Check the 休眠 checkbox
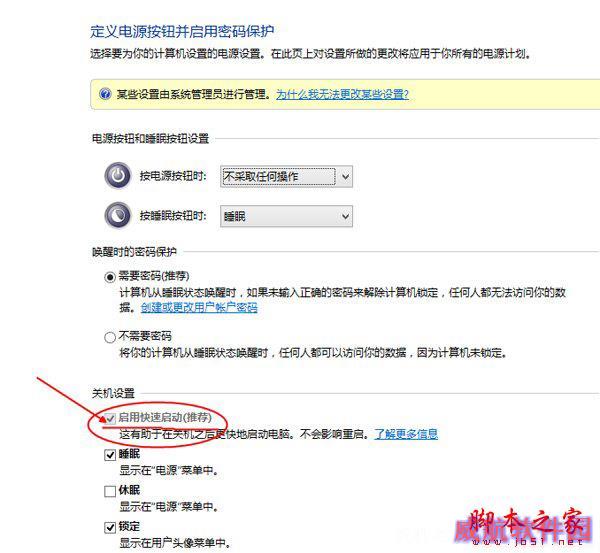The width and height of the screenshot is (600, 553). pos(110,491)
